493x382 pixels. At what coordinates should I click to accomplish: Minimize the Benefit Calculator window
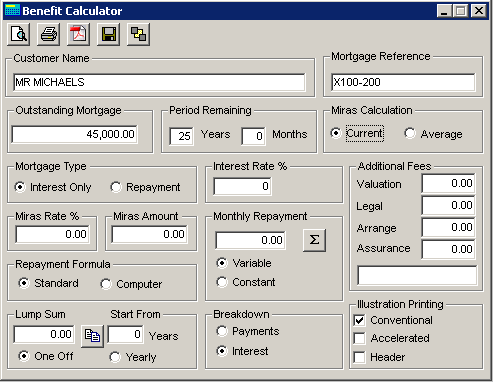coord(444,11)
